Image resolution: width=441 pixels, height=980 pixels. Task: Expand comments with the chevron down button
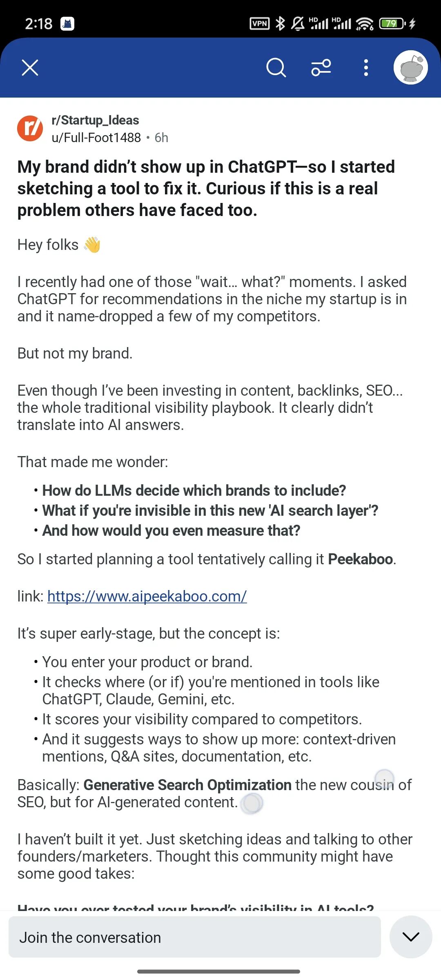[411, 937]
